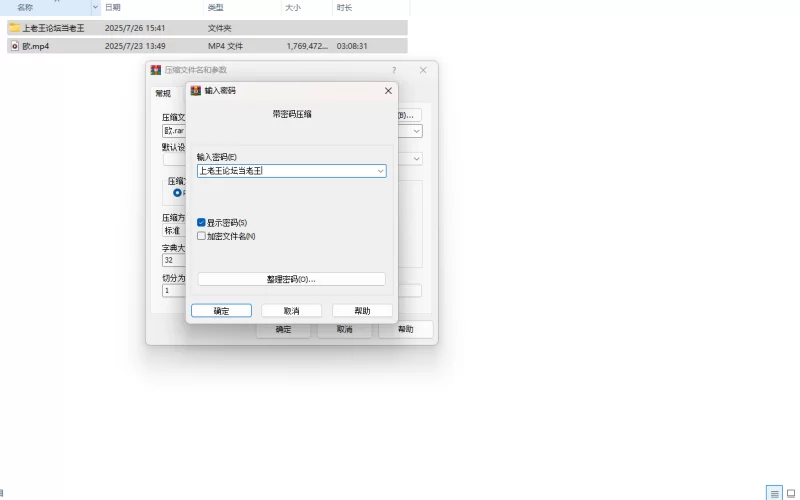Image resolution: width=800 pixels, height=500 pixels.
Task: Select the 欧.mp4 file name
Action: pos(36,46)
